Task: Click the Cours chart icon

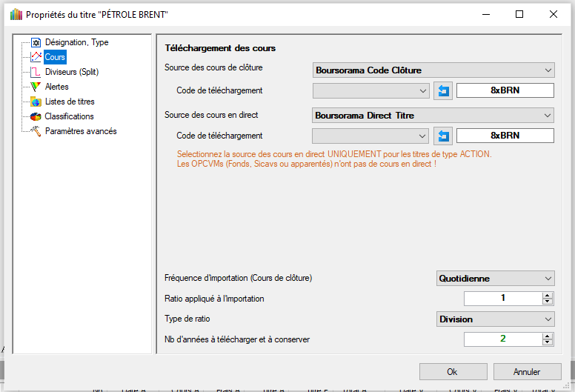Action: [x=35, y=57]
